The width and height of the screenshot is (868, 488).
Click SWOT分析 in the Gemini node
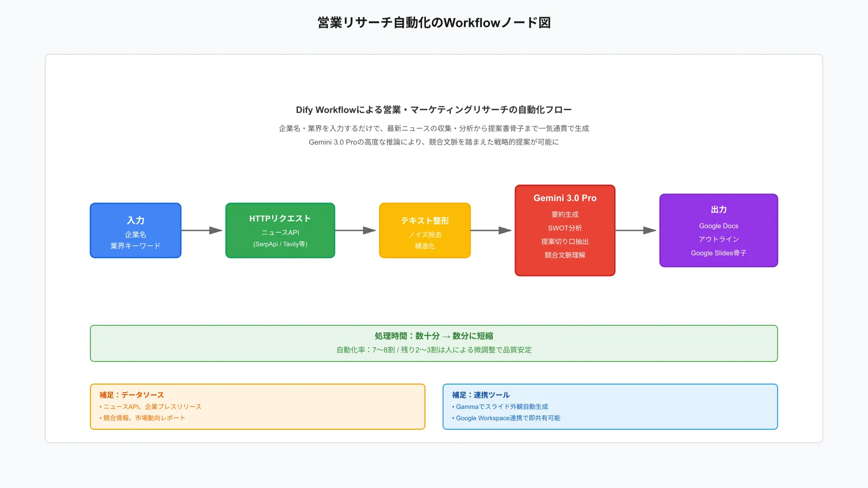coord(565,228)
